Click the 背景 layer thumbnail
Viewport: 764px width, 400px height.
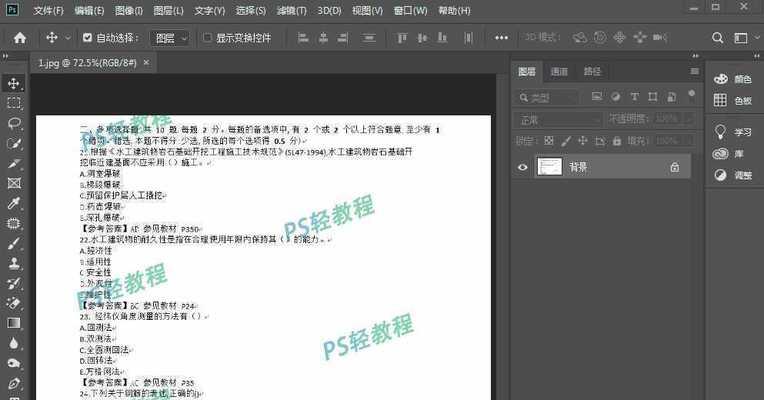(x=549, y=167)
